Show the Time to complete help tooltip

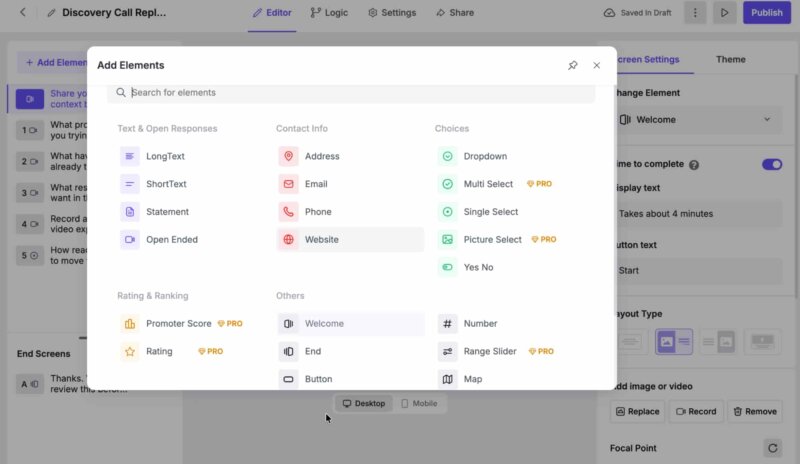click(694, 165)
